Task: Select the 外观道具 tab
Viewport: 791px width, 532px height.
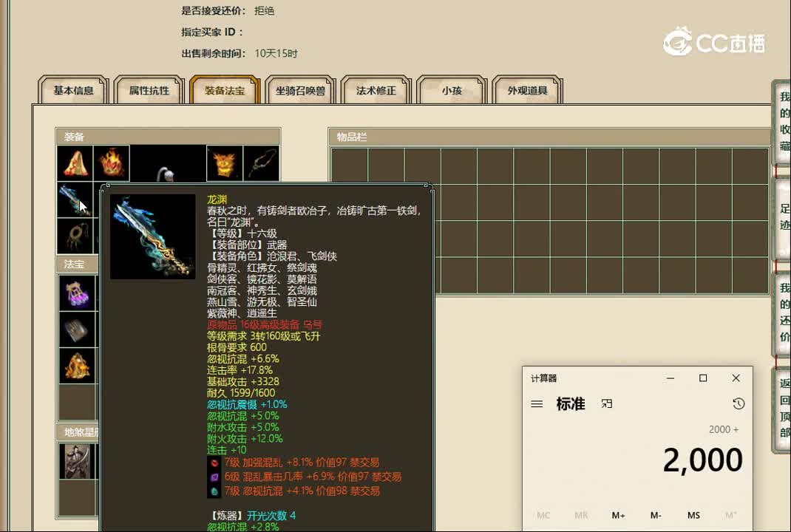Action: coord(528,90)
